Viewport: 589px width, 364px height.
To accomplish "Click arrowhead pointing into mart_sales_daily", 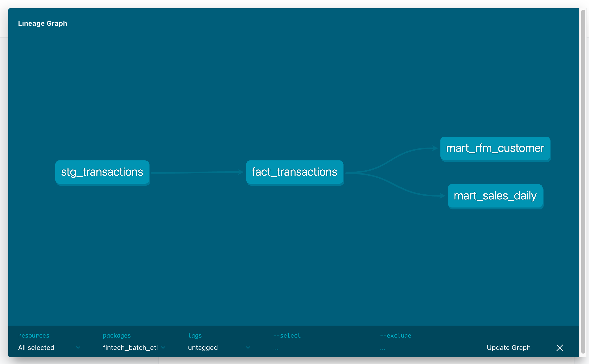I will pos(442,196).
